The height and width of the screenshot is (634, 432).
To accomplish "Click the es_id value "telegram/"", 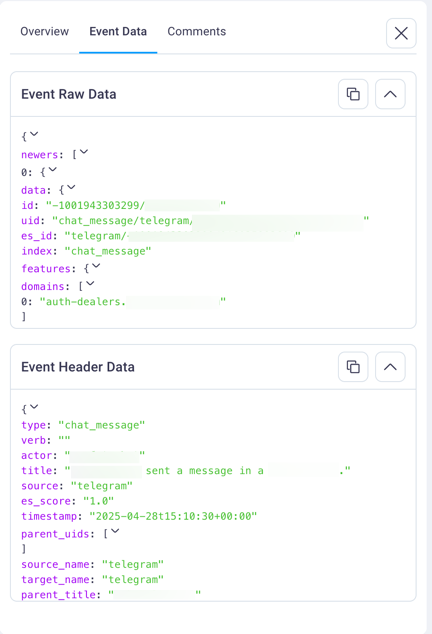I will coord(95,236).
